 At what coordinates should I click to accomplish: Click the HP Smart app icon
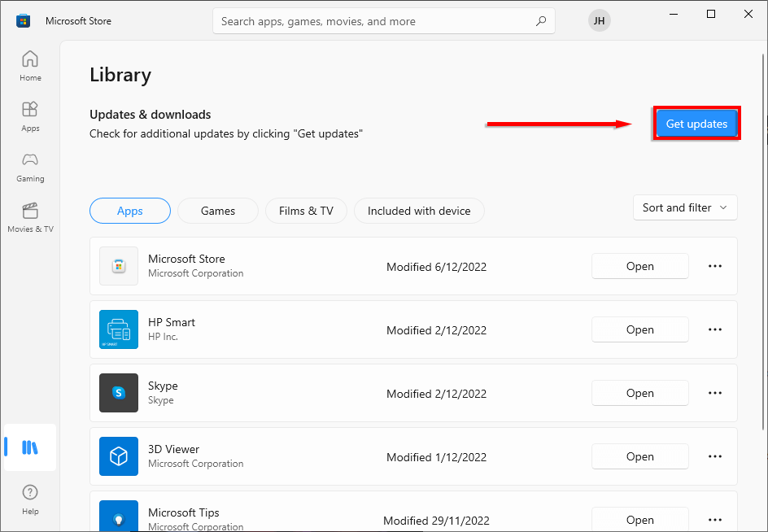119,329
